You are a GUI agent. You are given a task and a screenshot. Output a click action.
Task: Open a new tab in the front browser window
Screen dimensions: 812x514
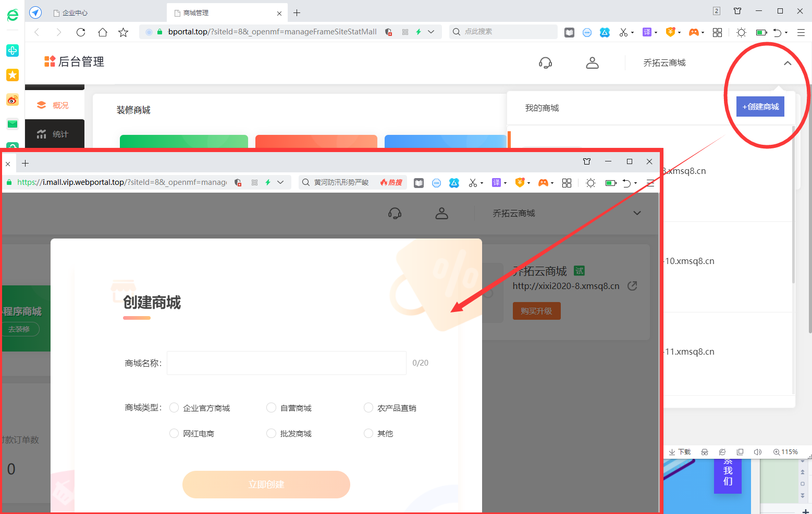coord(25,164)
